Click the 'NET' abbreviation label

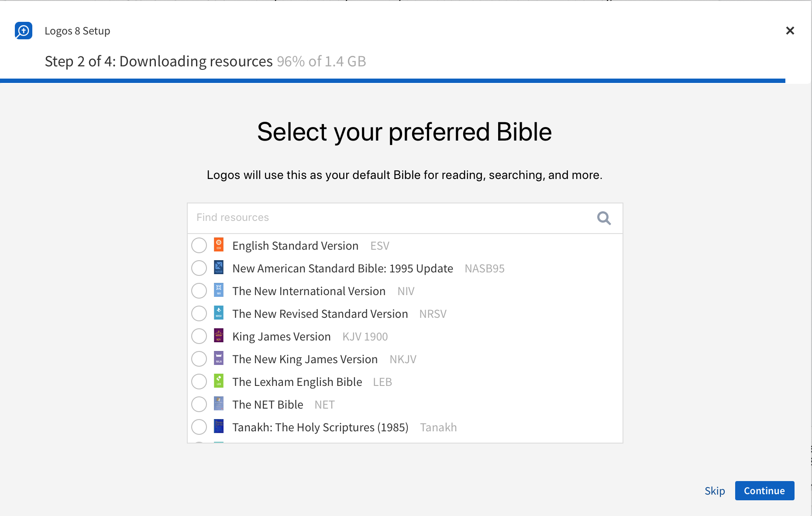coord(324,405)
